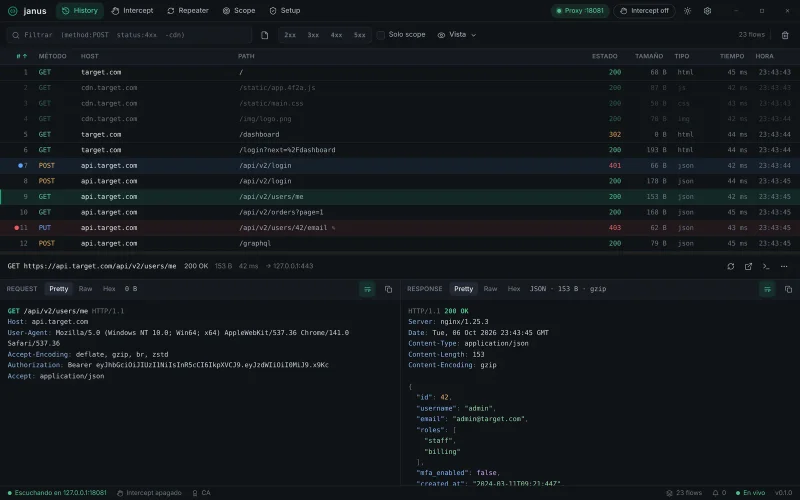Select flow 10 /api/v2/orders?page=1 row
This screenshot has height=500, width=800.
tap(400, 212)
